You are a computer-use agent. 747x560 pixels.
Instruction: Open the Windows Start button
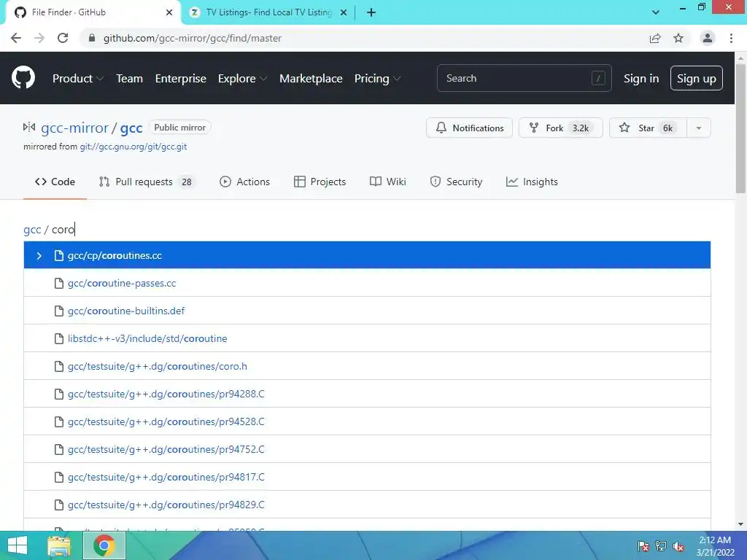[x=18, y=545]
